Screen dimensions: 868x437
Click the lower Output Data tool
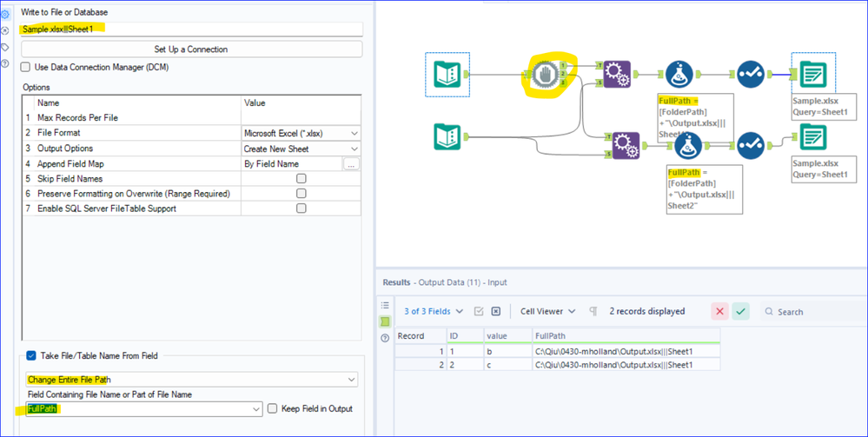pos(812,138)
